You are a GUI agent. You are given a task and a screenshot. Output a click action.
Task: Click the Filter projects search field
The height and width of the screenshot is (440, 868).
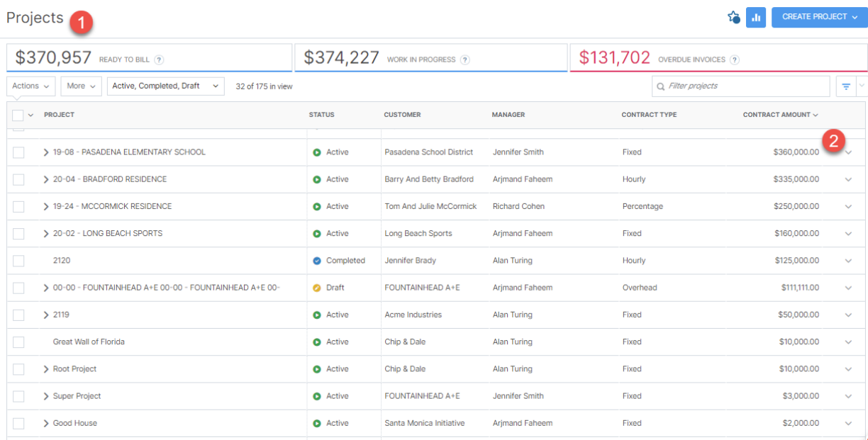click(741, 86)
